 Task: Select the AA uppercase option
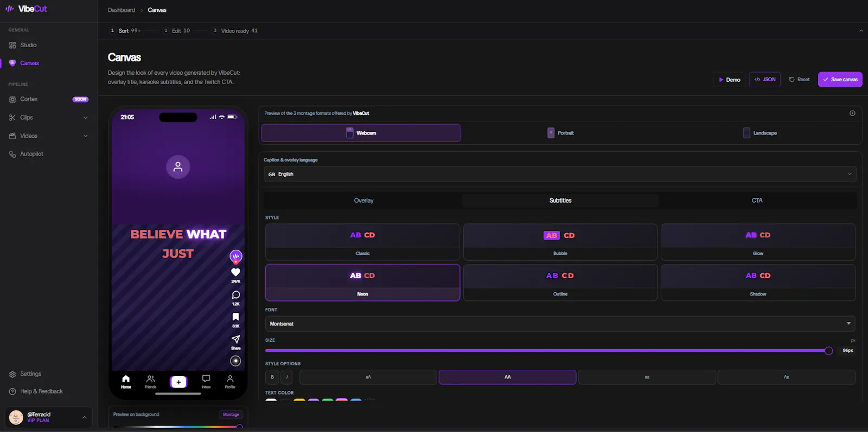pos(508,377)
